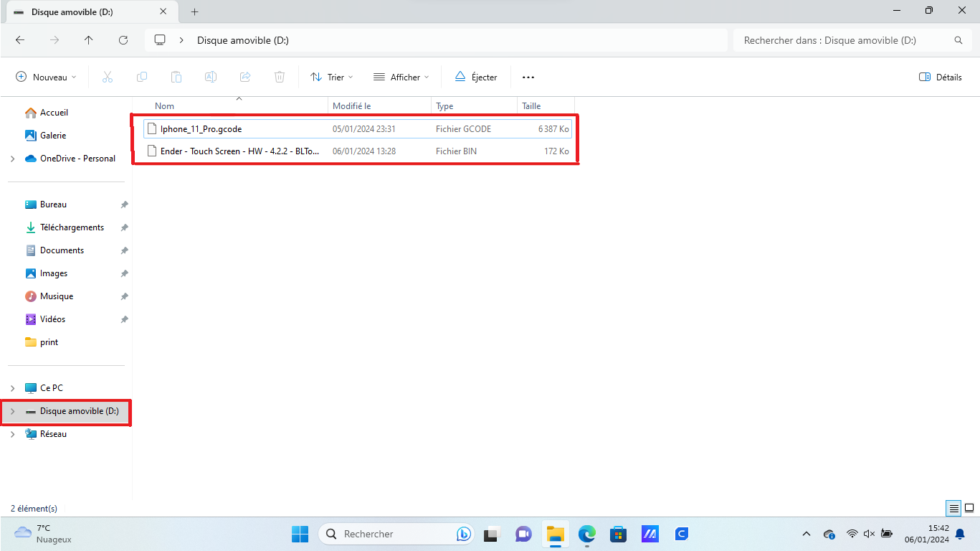Expand OneDrive - Personal in sidebar
The width and height of the screenshot is (980, 551).
tap(13, 159)
